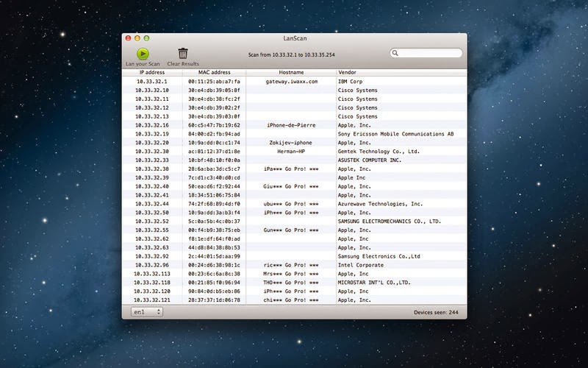
Task: Click vendor MICROSTAR INT'L CO.,LTD.
Action: 374,283
